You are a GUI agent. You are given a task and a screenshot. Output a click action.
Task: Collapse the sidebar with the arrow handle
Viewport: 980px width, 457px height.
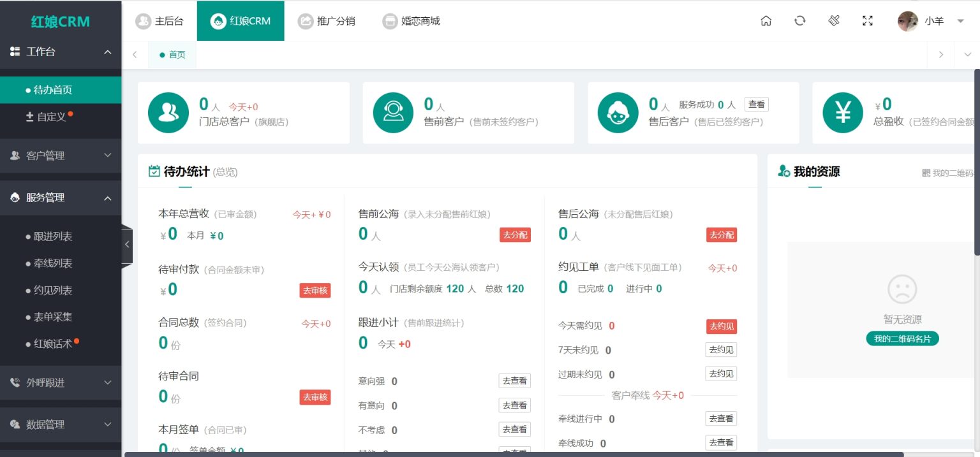click(127, 245)
